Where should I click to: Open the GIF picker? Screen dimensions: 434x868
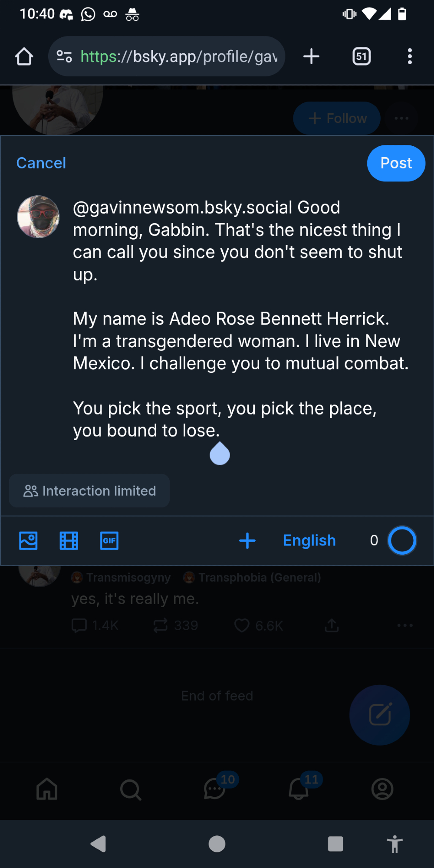coord(109,541)
